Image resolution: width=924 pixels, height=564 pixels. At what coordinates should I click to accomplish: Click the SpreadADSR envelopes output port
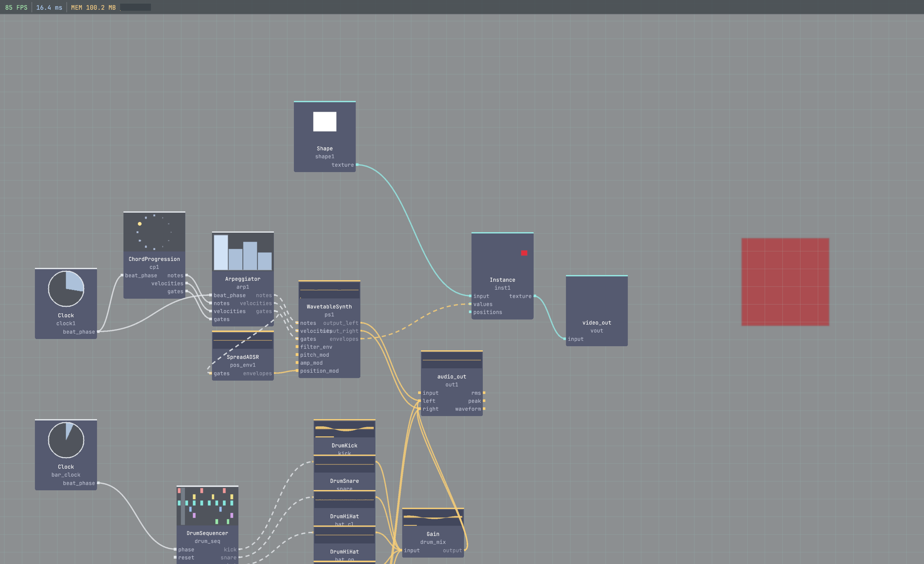tap(275, 373)
